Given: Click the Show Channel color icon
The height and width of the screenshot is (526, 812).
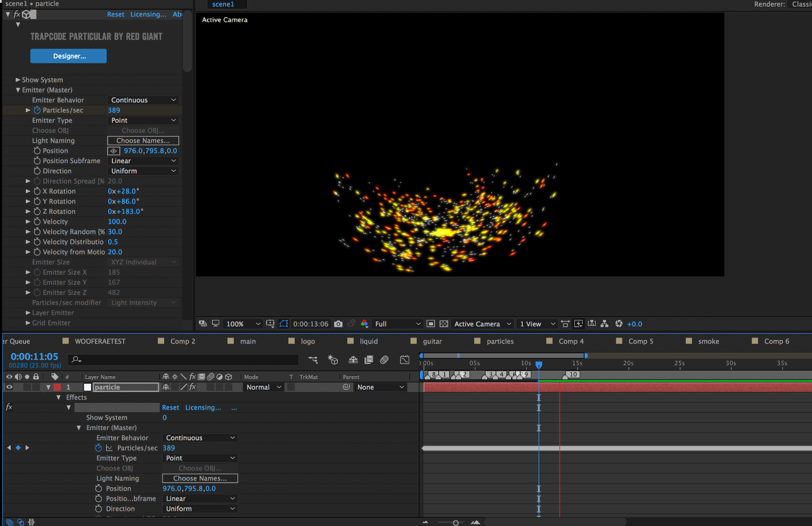Looking at the screenshot, I should [x=364, y=324].
